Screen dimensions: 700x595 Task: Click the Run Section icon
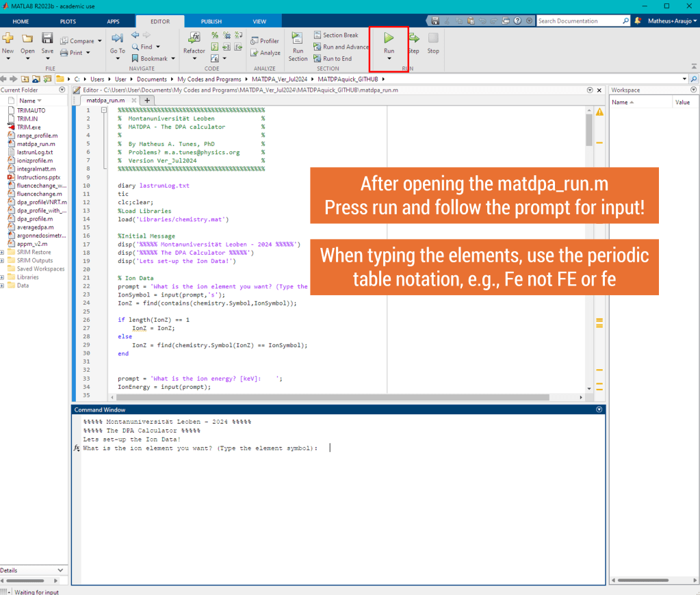point(298,40)
